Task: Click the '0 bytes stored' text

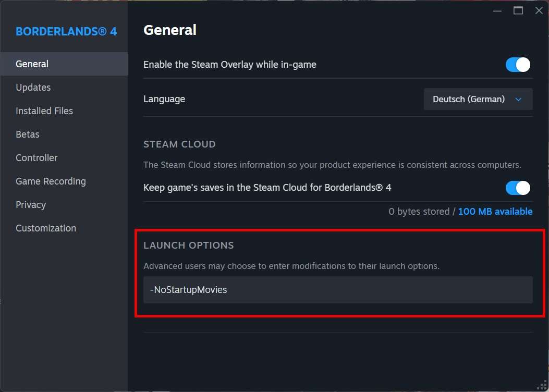Action: pyautogui.click(x=419, y=212)
